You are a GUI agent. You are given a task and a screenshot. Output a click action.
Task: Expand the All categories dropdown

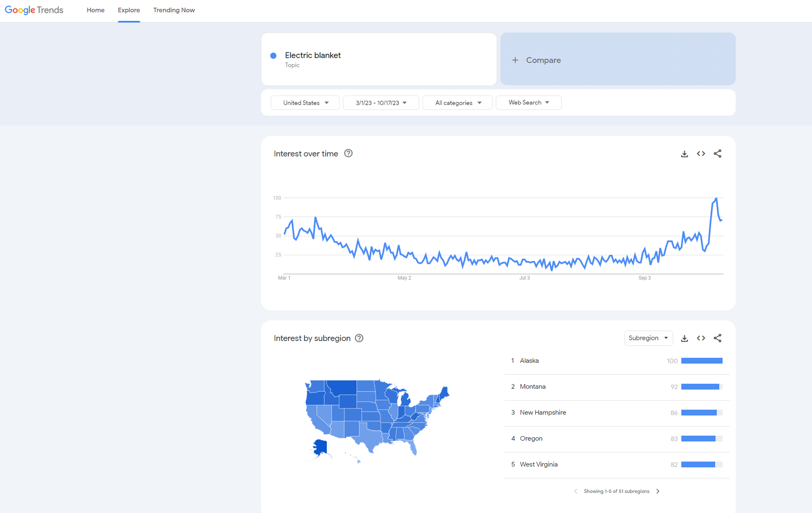[x=458, y=103]
